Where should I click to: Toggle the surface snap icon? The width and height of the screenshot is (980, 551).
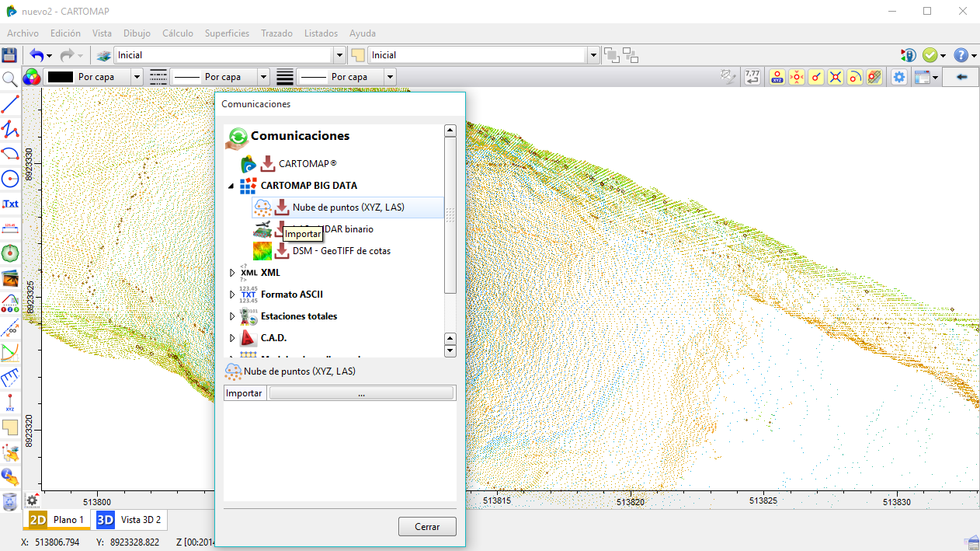[874, 77]
